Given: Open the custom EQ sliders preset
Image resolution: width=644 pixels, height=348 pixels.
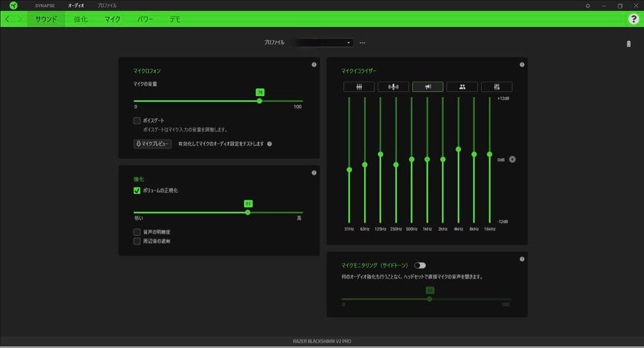Looking at the screenshot, I should point(497,87).
